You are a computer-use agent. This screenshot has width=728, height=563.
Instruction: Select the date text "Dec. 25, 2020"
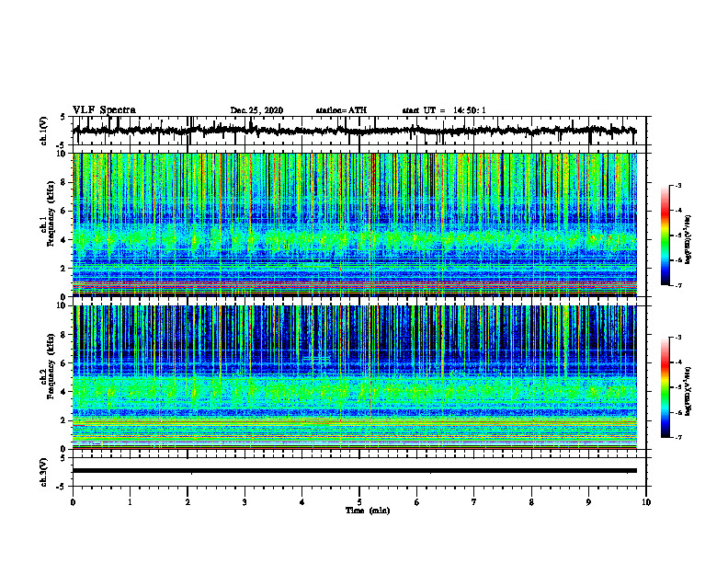pyautogui.click(x=256, y=110)
